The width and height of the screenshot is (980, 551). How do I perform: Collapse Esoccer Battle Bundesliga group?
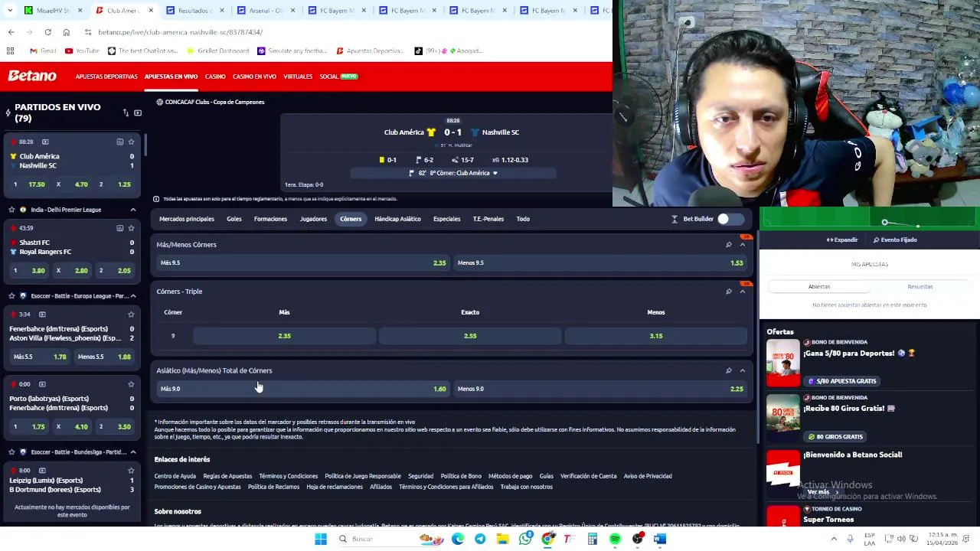point(133,452)
